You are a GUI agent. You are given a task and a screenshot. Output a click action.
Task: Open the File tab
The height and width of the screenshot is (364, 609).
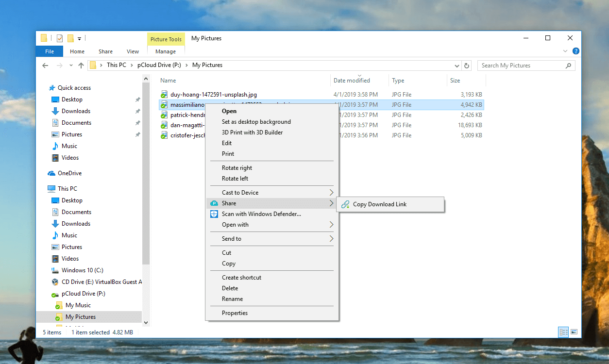tap(50, 51)
